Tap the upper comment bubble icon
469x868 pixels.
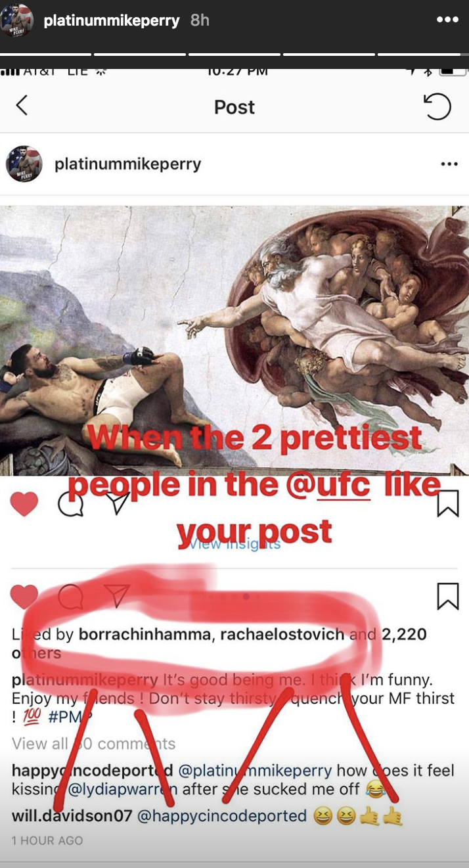[x=71, y=504]
